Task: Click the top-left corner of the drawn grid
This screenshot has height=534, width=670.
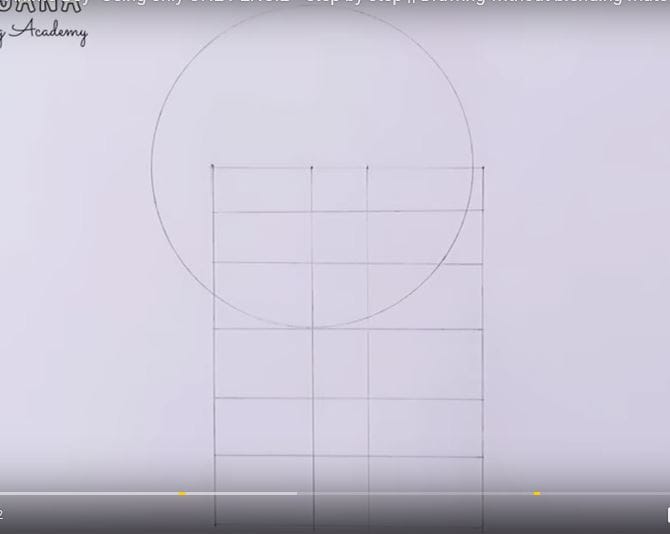Action: [212, 167]
